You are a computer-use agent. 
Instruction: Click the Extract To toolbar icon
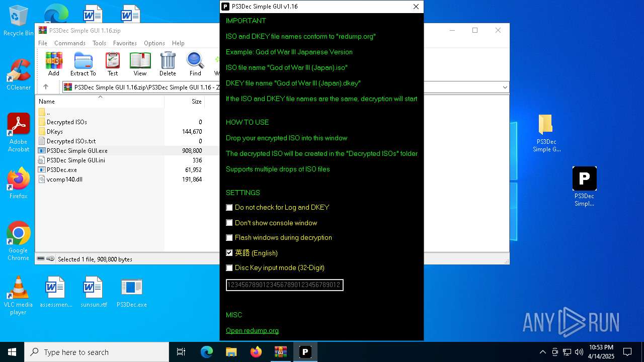tap(83, 64)
